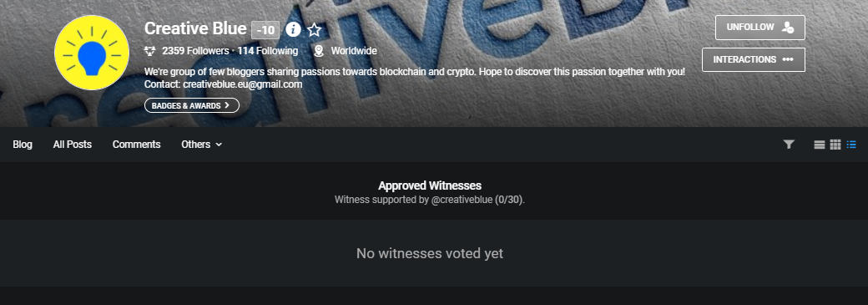Toggle the favorite star icon next to Creative Blue
The image size is (868, 305).
click(315, 29)
